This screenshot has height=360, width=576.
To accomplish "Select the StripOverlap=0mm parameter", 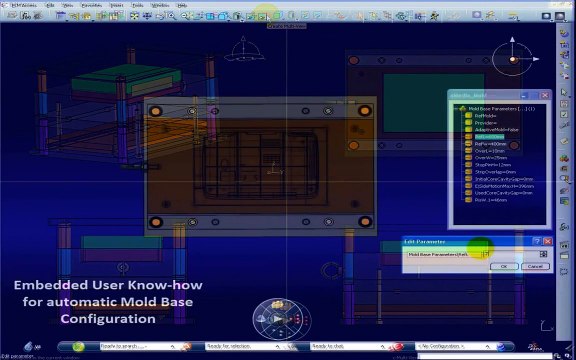I will click(495, 172).
